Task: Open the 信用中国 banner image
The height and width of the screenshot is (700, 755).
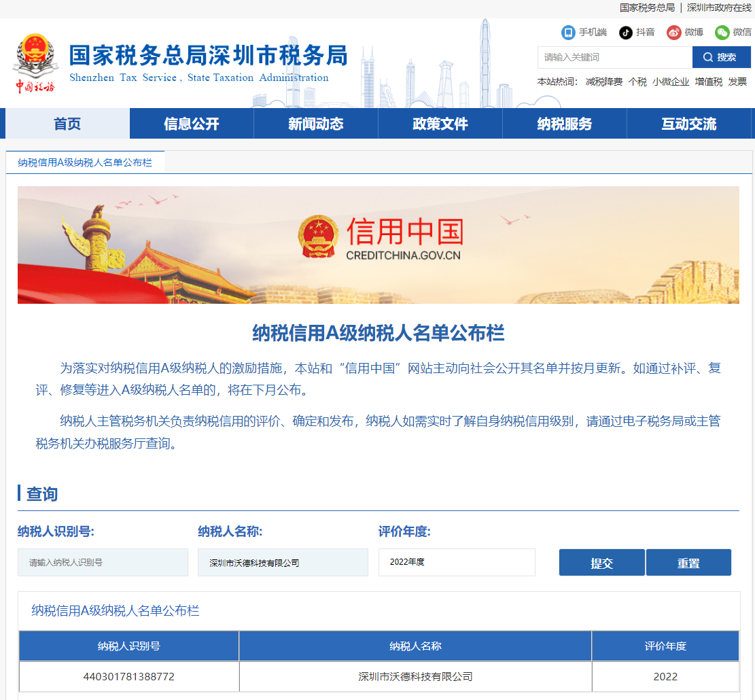Action: [x=379, y=245]
